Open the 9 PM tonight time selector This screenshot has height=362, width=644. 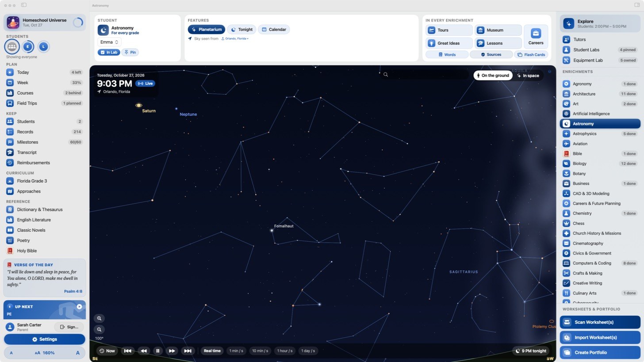[531, 351]
